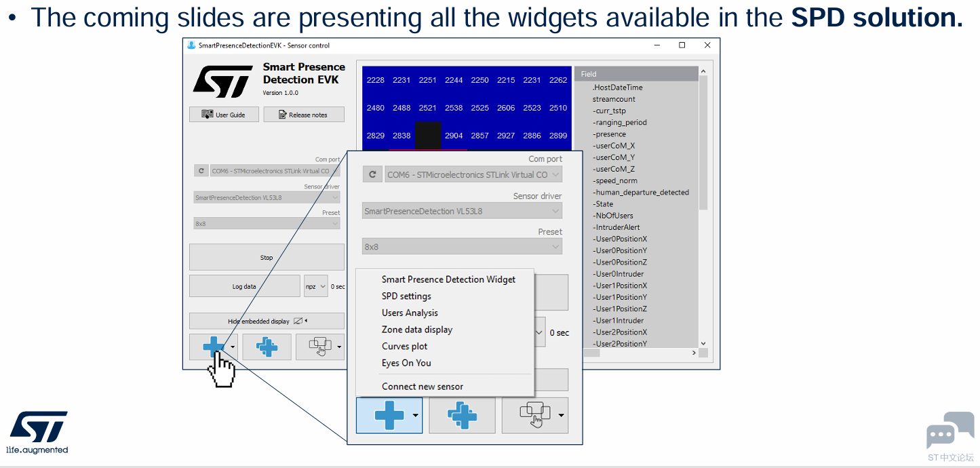
Task: Open the Sensor driver dropdown in the enlarged inset
Action: 463,211
